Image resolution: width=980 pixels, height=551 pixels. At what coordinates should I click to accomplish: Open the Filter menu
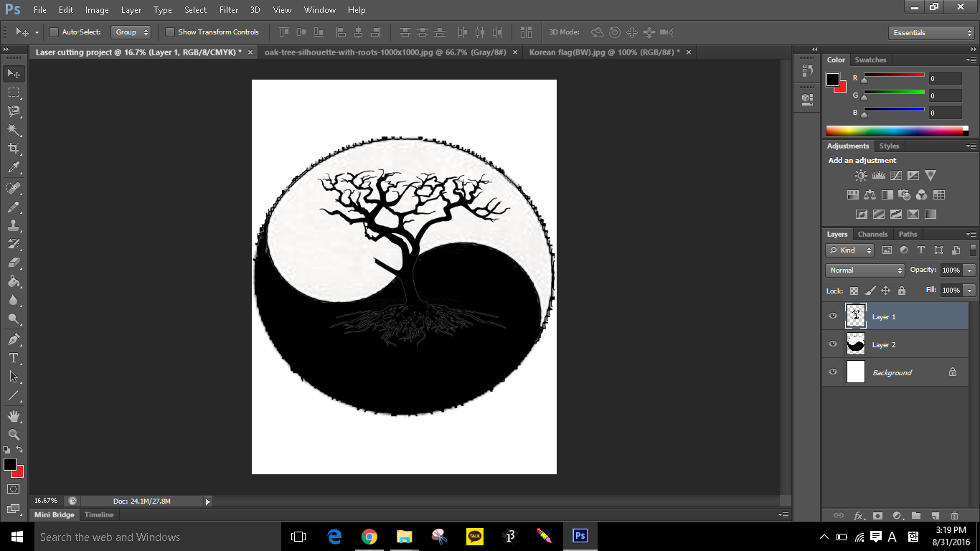[x=229, y=10]
